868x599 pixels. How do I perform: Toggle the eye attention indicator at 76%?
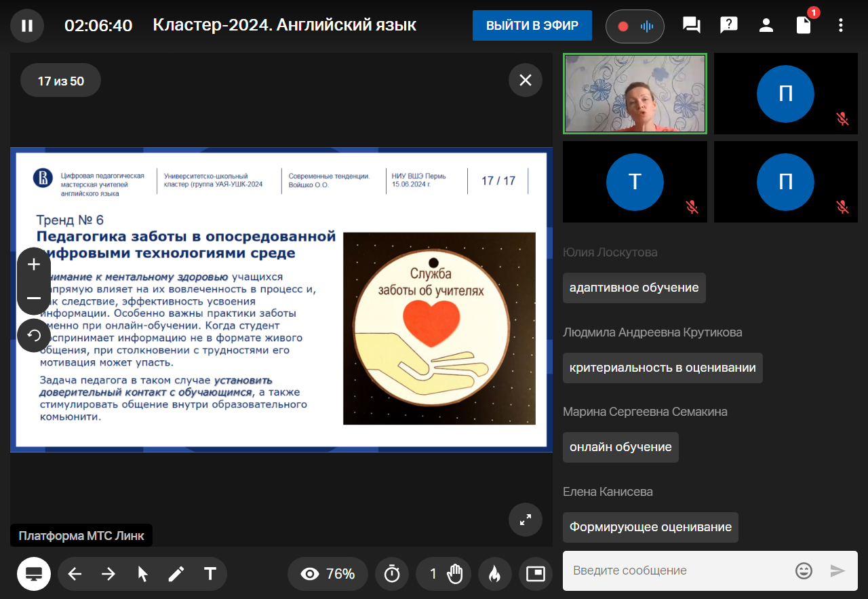(x=328, y=574)
